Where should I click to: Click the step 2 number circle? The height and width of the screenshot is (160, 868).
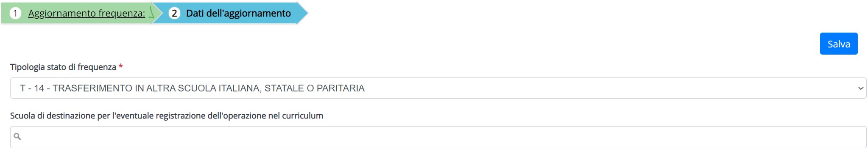click(174, 13)
